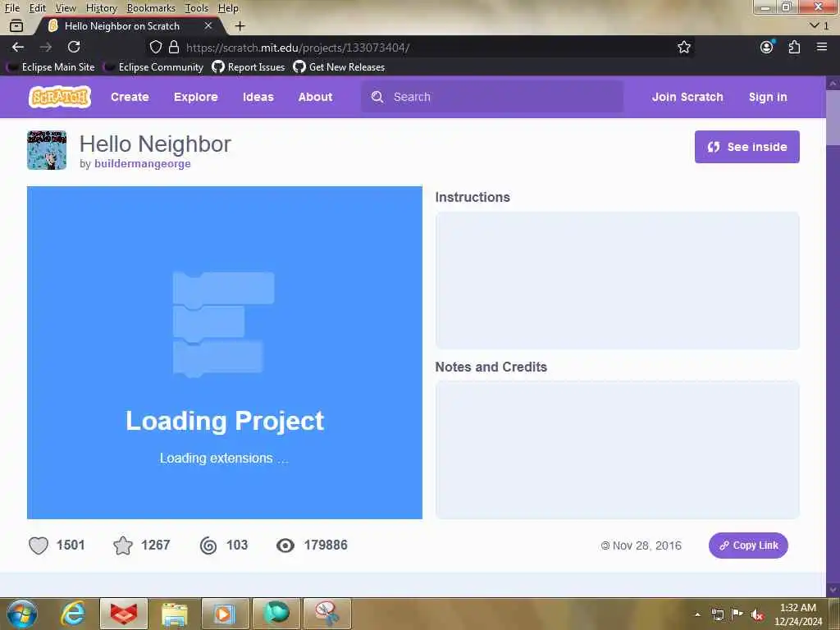Click the See inside button
840x630 pixels.
point(746,147)
